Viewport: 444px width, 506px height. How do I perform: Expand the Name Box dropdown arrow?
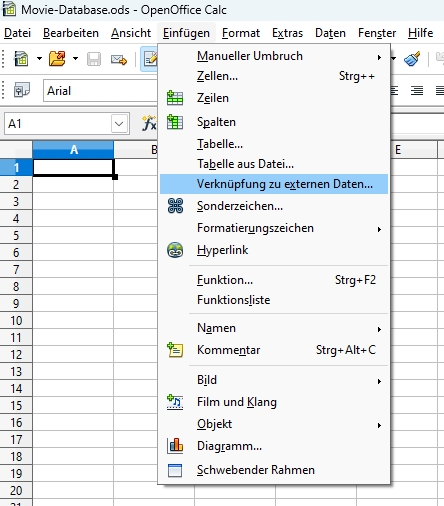119,124
